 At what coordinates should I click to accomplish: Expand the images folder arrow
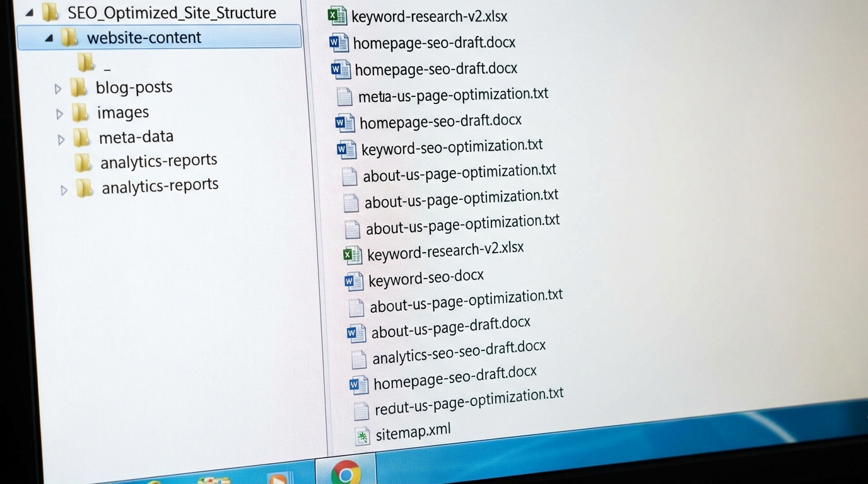coord(59,114)
